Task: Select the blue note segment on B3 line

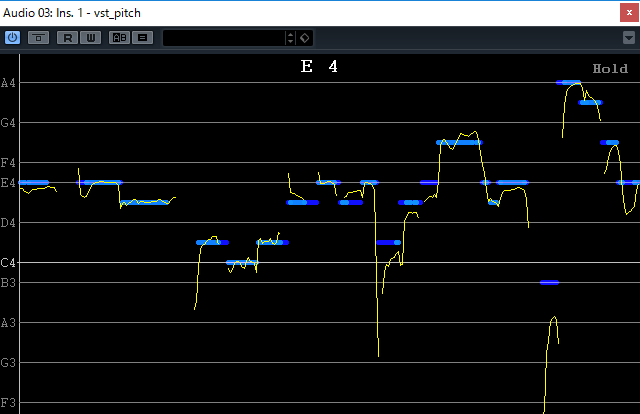Action: click(549, 283)
